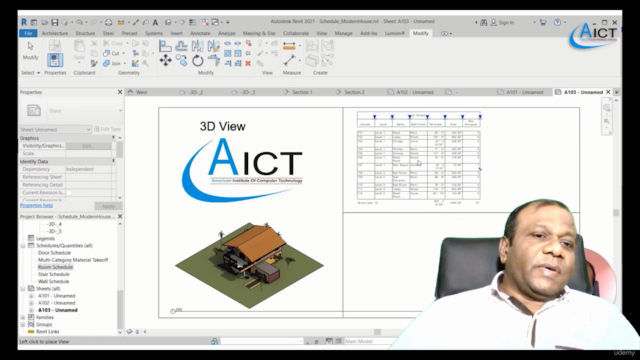Toggle the Current Revision Issued checkbox

tap(69, 193)
